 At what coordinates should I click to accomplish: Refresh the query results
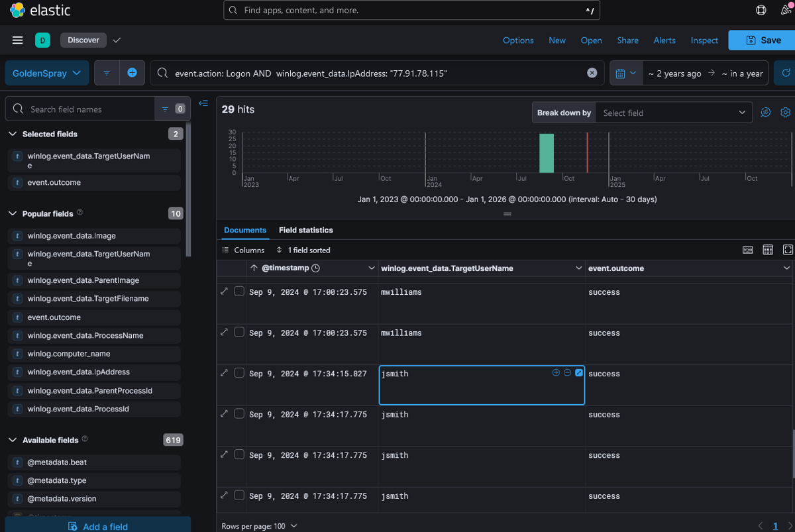pyautogui.click(x=786, y=73)
